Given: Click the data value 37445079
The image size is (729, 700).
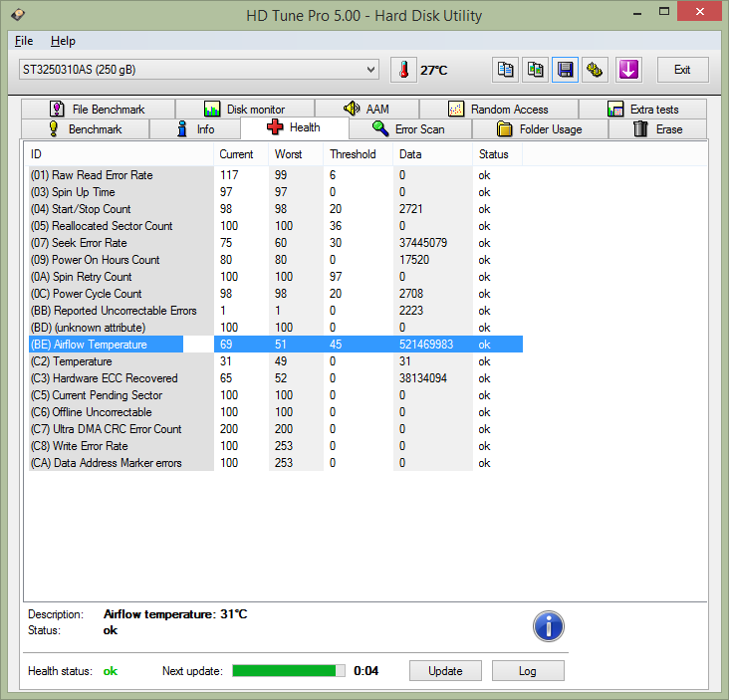Looking at the screenshot, I should [x=423, y=243].
